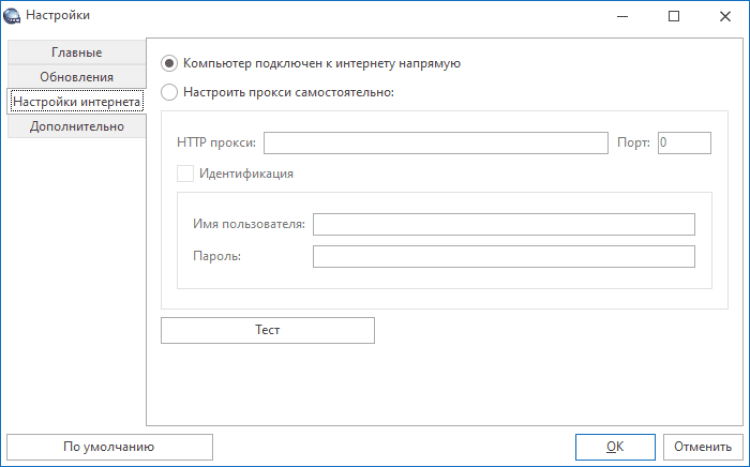
Task: Switch to the Обновления tab
Action: click(x=76, y=76)
